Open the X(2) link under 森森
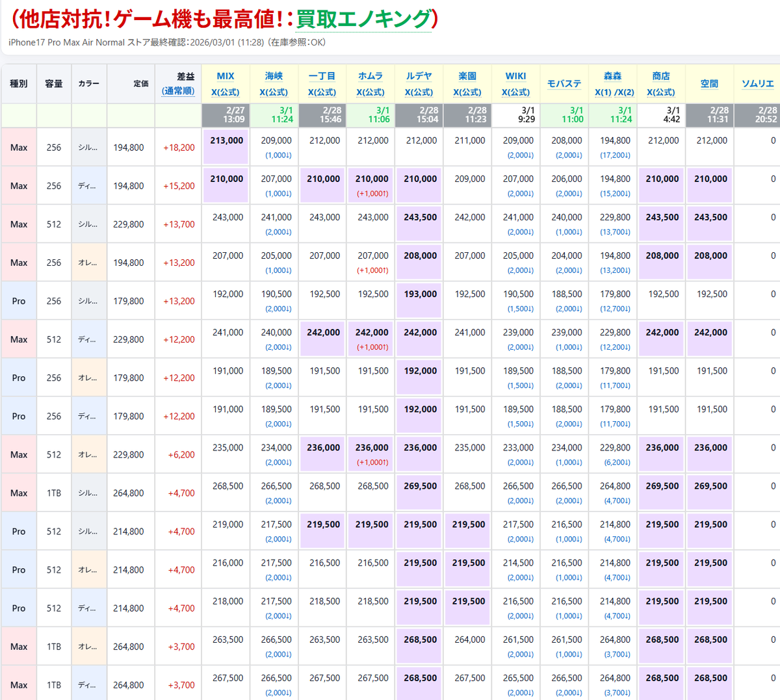Image resolution: width=780 pixels, height=700 pixels. (x=625, y=92)
